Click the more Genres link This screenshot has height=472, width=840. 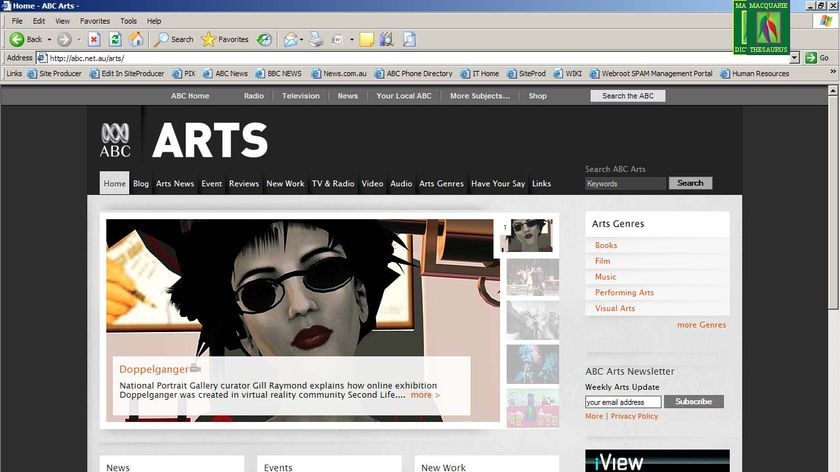pyautogui.click(x=701, y=325)
